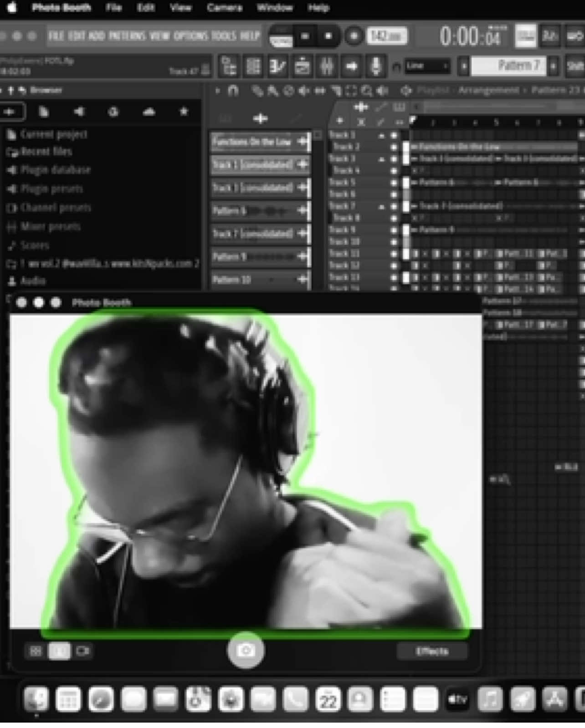Mute Track 9 using its dot
Image resolution: width=585 pixels, height=728 pixels.
click(394, 230)
